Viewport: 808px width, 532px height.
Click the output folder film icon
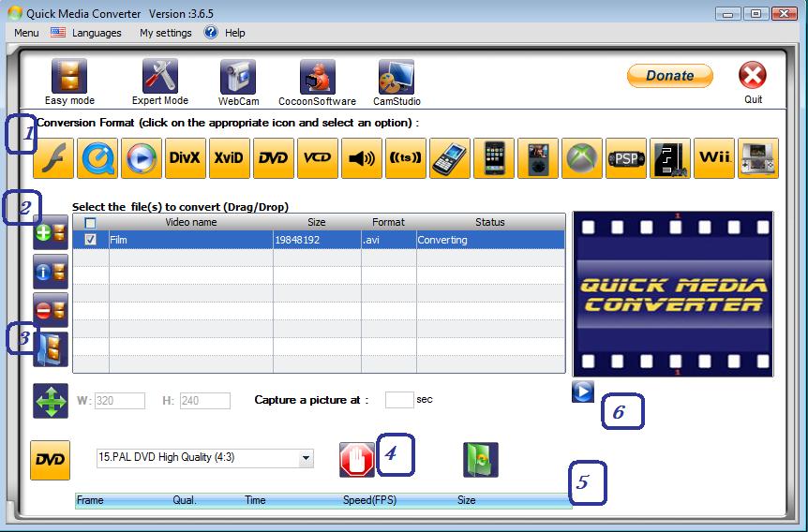[x=51, y=349]
